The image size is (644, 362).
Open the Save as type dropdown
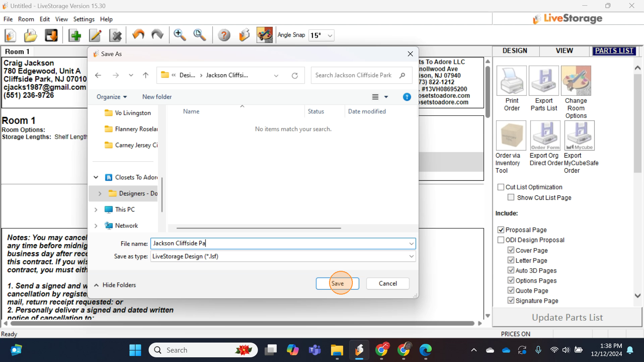tap(411, 256)
